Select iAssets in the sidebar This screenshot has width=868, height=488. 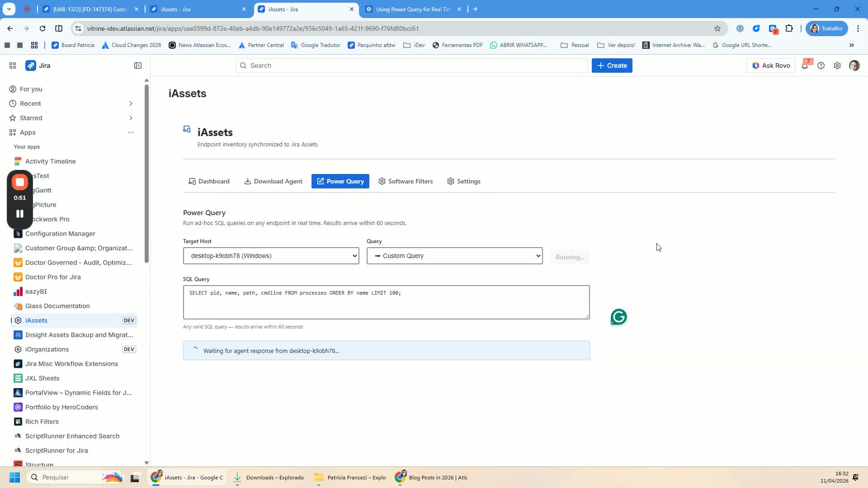tap(74, 320)
